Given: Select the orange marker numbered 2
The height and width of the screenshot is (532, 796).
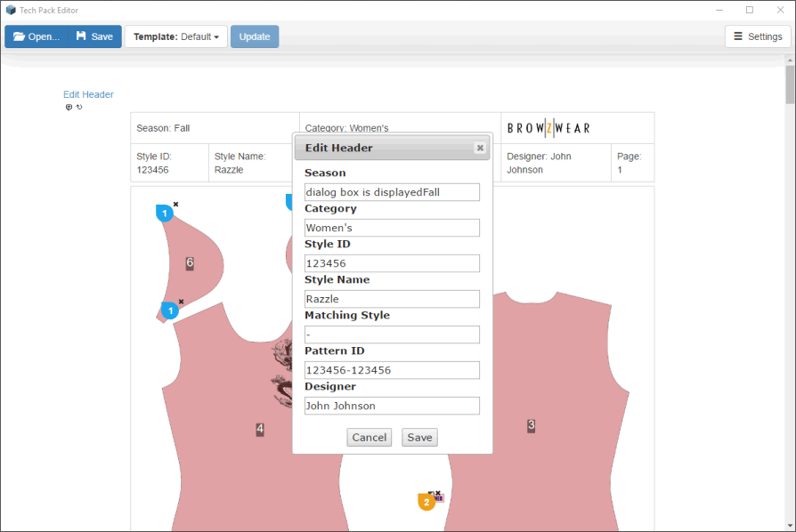Looking at the screenshot, I should (x=426, y=502).
